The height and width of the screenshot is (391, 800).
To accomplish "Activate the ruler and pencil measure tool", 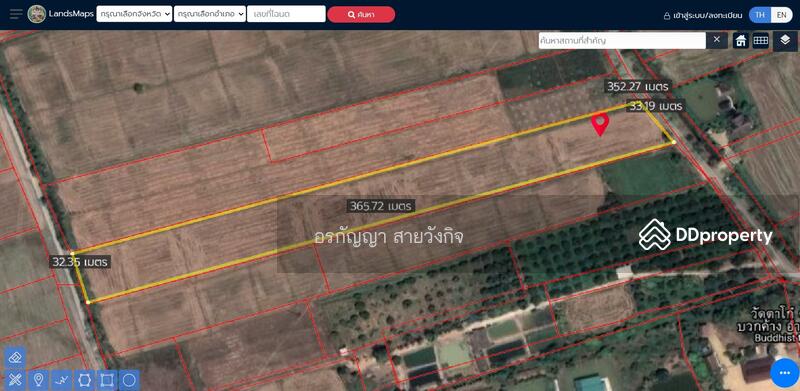I will 15,380.
